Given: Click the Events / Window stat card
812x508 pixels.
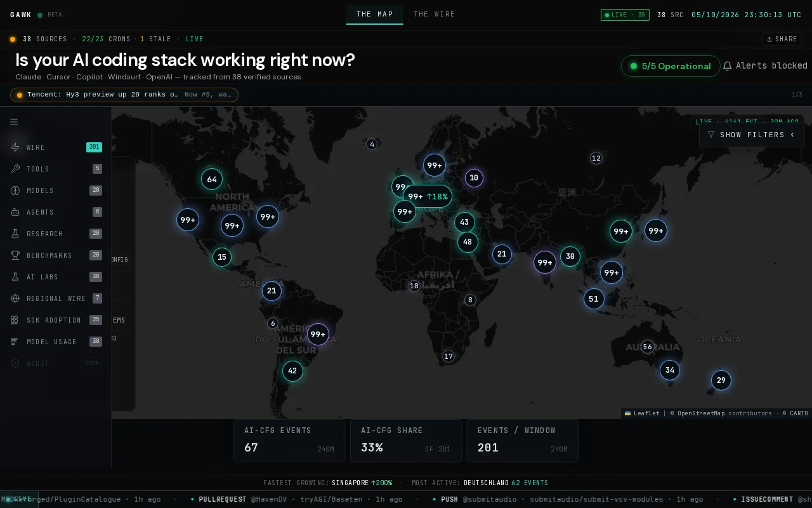Looking at the screenshot, I should click(523, 440).
